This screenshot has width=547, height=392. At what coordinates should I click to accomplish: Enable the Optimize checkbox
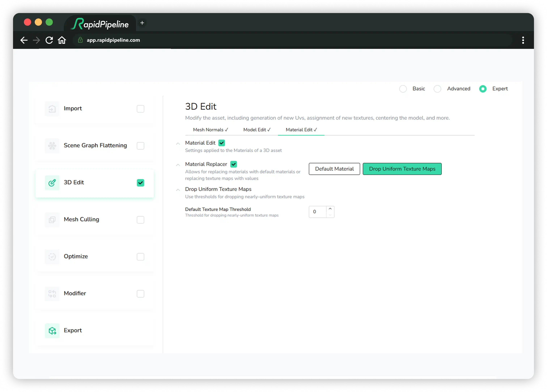[x=140, y=257]
